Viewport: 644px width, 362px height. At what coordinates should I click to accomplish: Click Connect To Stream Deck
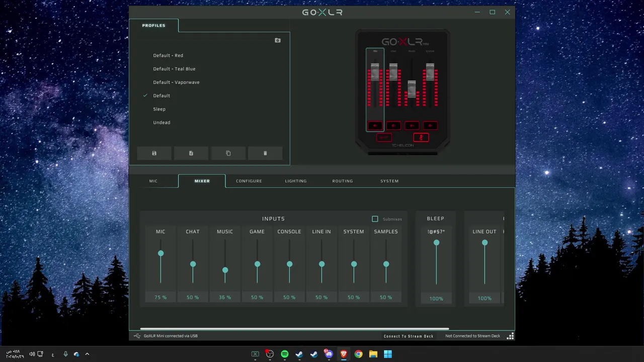409,336
